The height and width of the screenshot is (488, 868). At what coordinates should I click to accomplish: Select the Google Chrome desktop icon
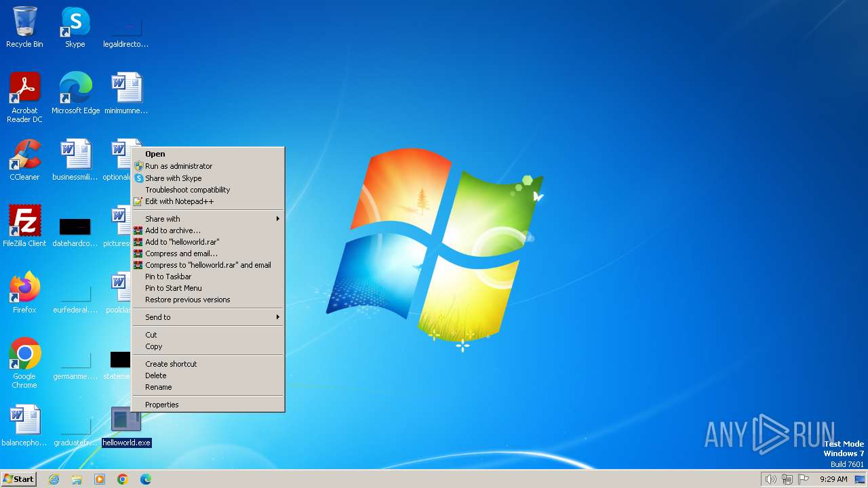(x=24, y=363)
